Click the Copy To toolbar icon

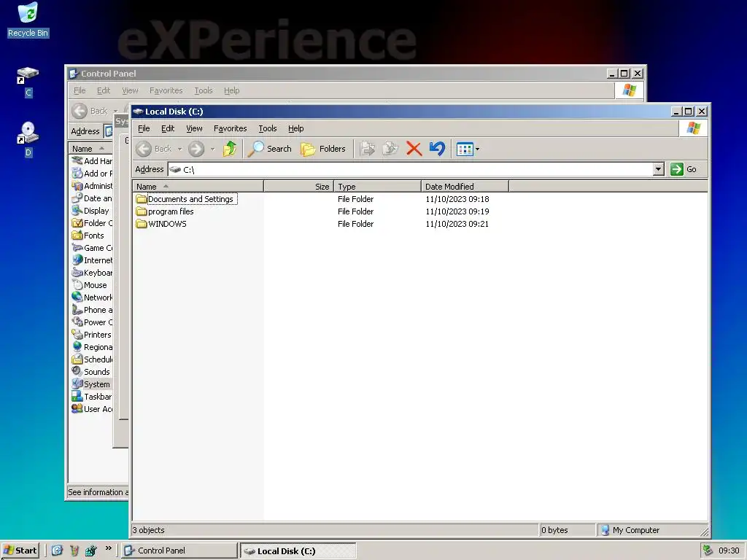(390, 149)
